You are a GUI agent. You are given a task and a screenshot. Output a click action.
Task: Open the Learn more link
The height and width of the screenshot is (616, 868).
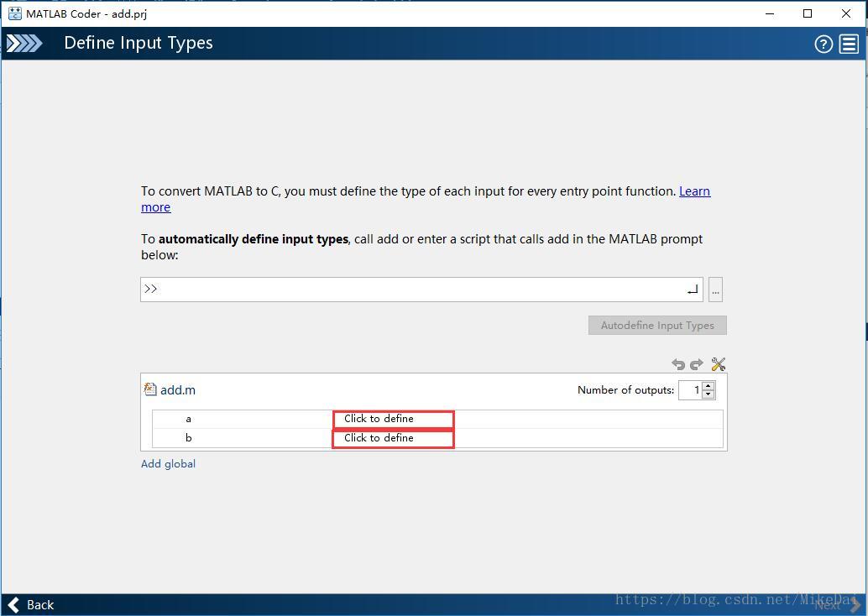click(694, 191)
